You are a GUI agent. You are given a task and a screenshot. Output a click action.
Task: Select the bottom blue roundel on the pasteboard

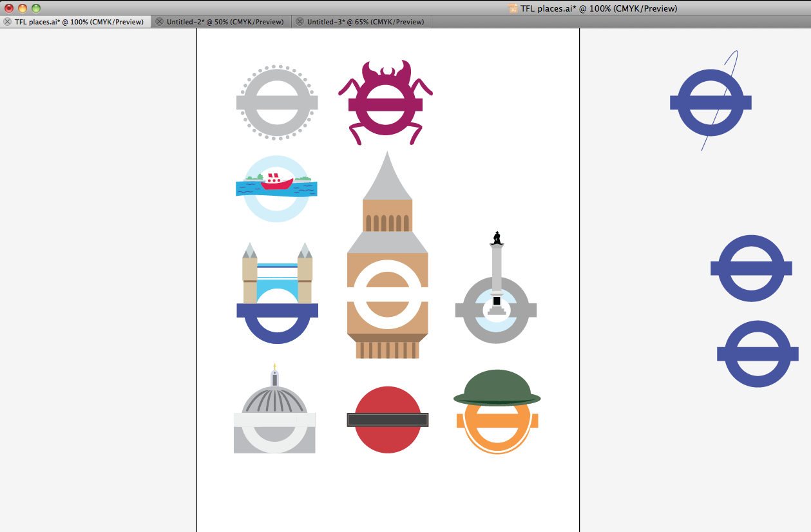tap(758, 354)
